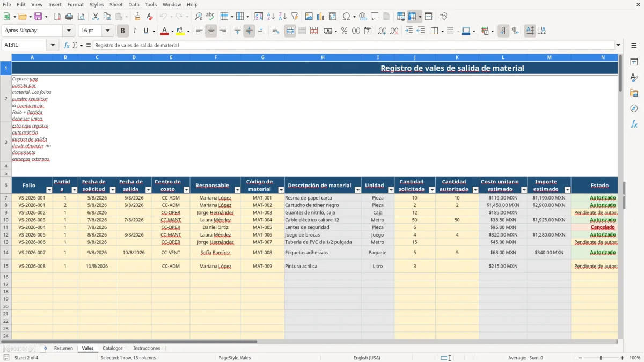Open sidebar Navigator compass icon
Screen dimensions: 644x362
(634, 108)
